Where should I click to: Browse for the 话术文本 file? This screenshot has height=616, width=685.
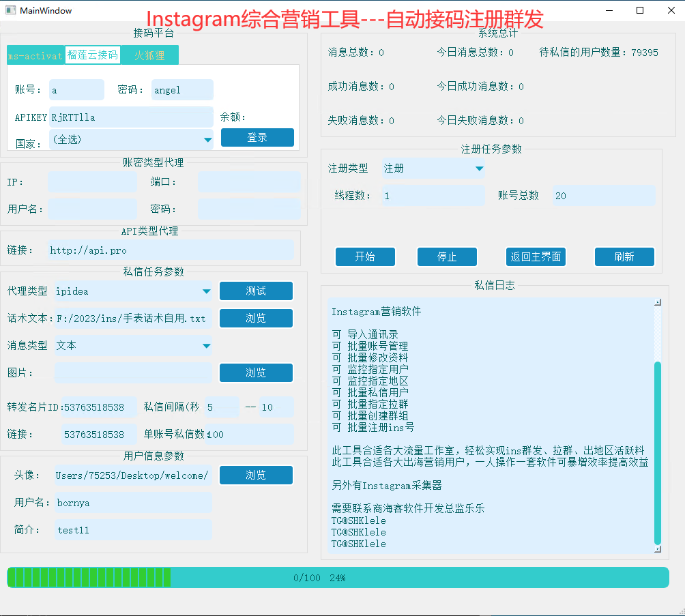click(x=256, y=318)
